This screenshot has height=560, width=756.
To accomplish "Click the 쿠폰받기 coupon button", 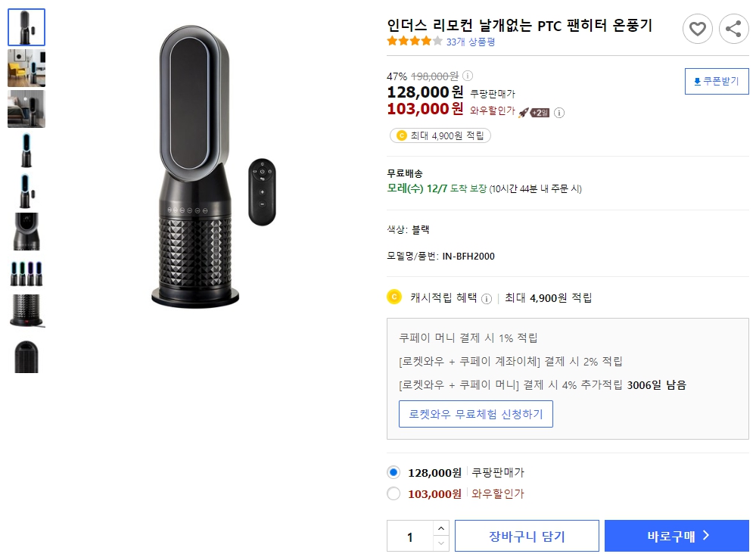I will (716, 81).
